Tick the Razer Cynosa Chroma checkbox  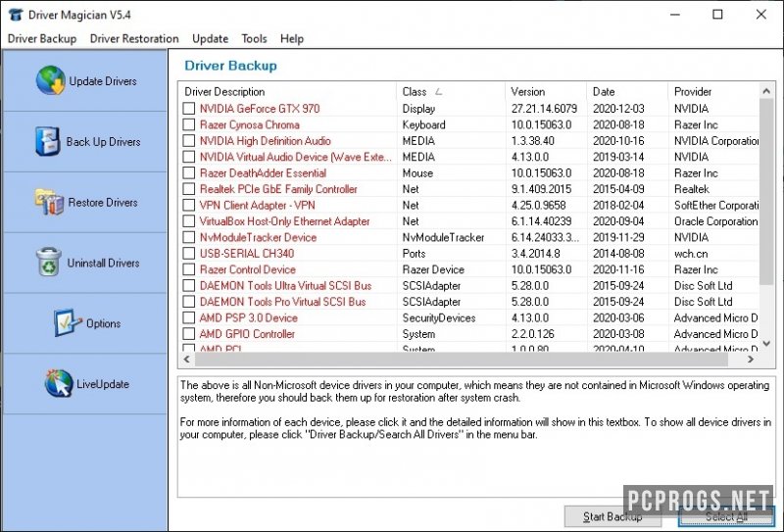[x=188, y=124]
